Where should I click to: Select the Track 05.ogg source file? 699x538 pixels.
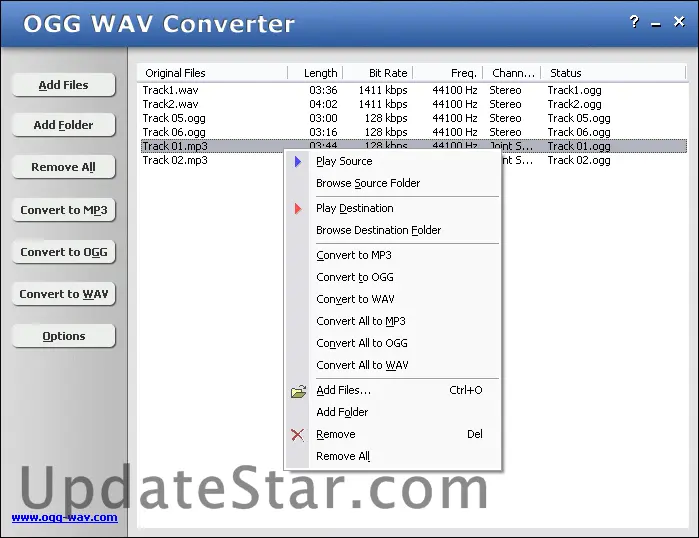pyautogui.click(x=174, y=118)
